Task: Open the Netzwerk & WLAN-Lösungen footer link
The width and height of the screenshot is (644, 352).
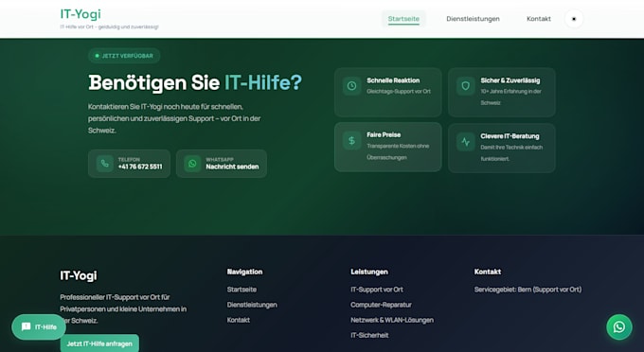Action: coord(392,320)
